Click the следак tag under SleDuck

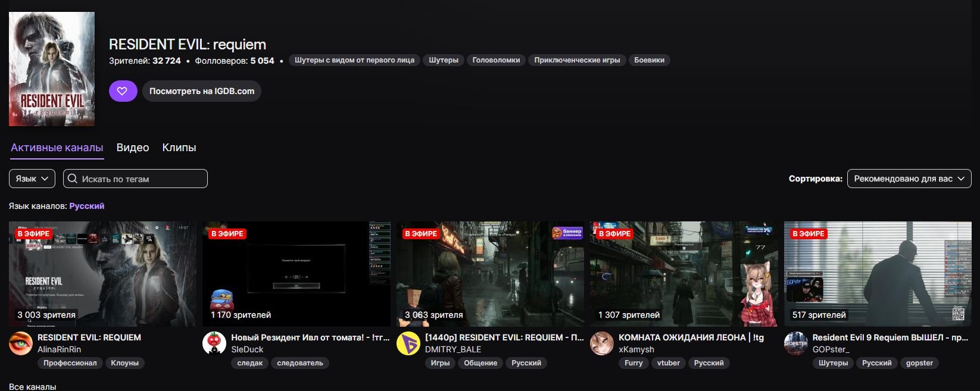pos(249,363)
